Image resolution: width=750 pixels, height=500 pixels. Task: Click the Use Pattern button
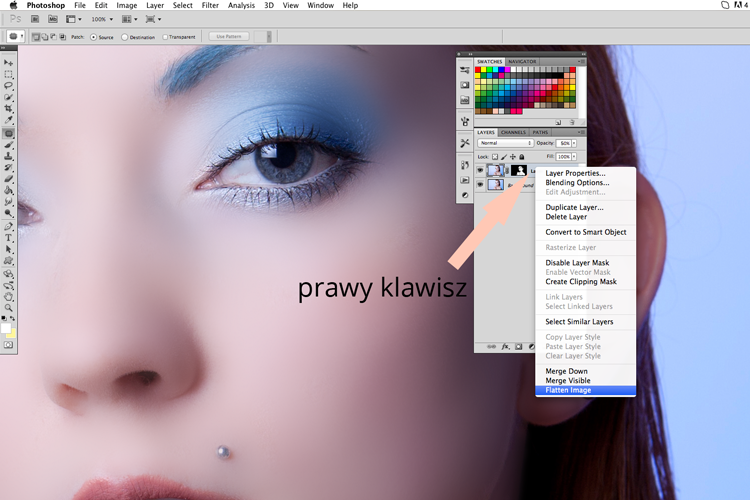(229, 36)
